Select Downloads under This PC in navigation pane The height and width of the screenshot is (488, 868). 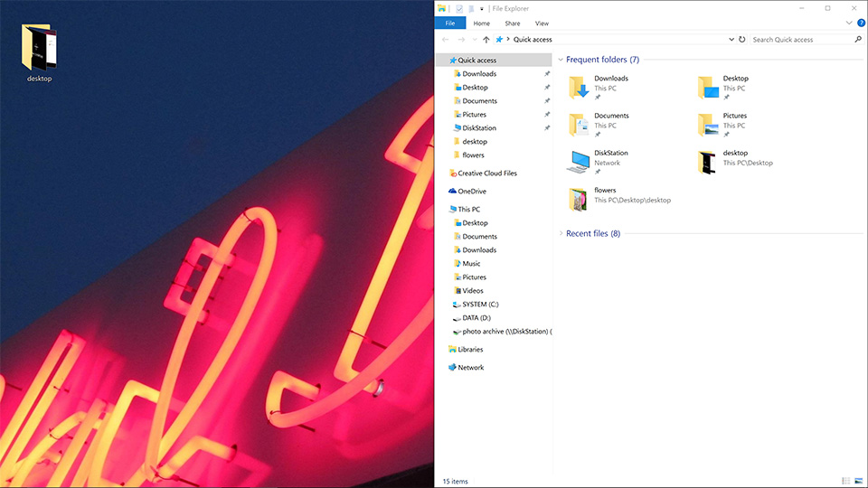click(x=479, y=250)
